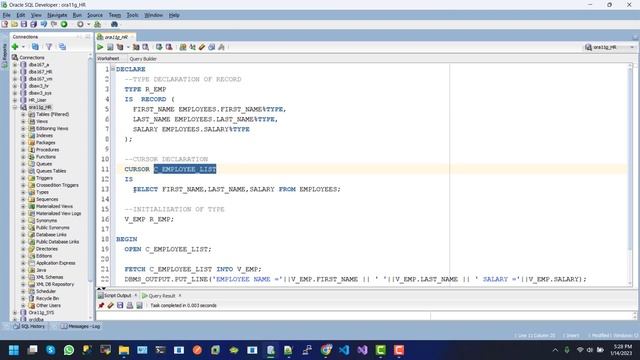Open Skype from the taskbar

[50, 350]
